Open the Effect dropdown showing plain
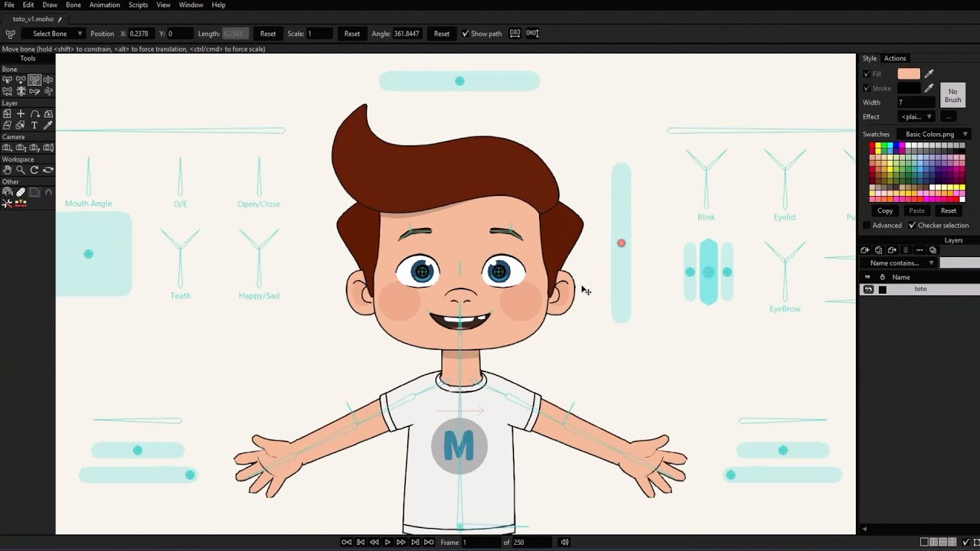This screenshot has height=551, width=980. coord(916,117)
